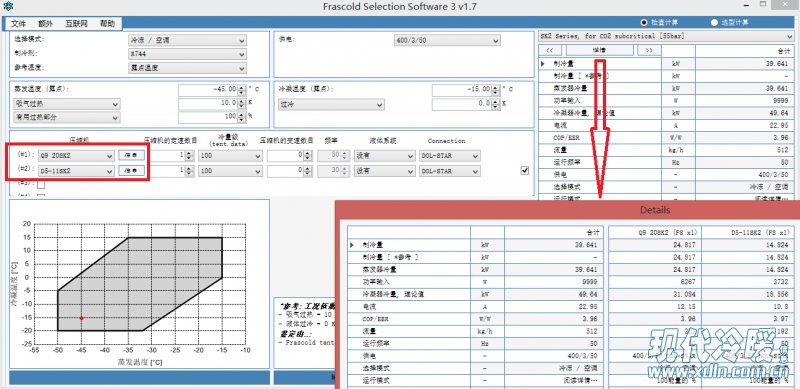Click the 详情 details button

(x=599, y=50)
